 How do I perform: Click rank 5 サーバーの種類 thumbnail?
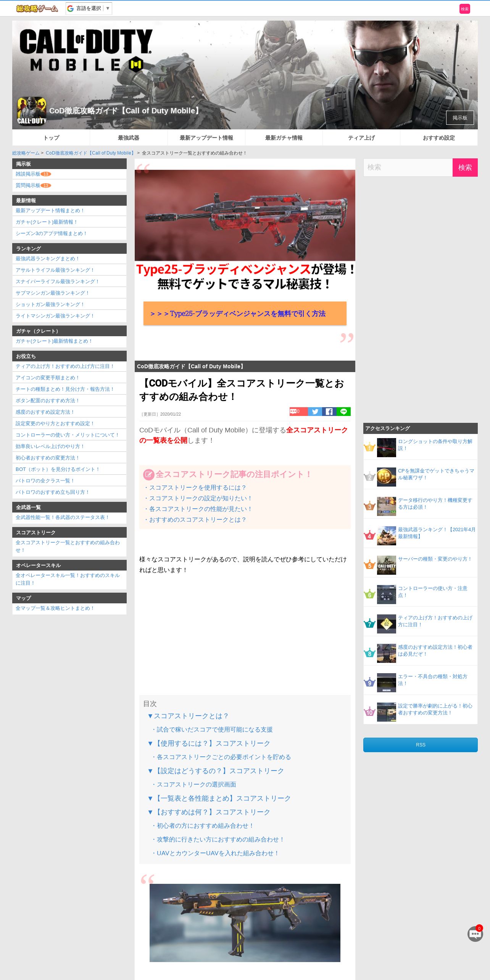tap(386, 565)
